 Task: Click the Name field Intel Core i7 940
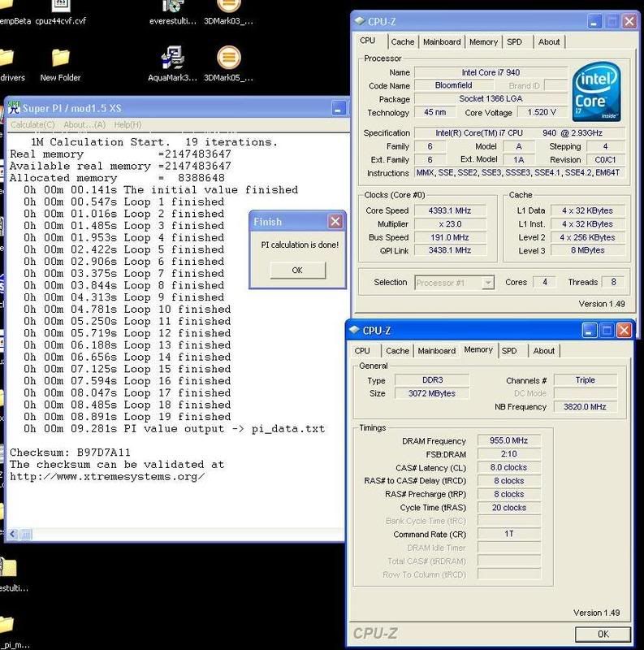point(491,72)
